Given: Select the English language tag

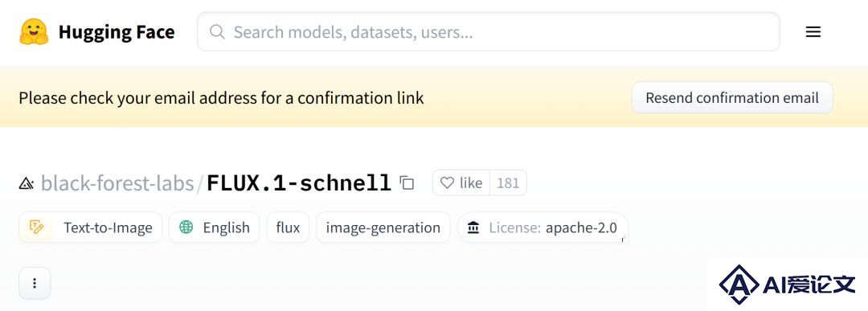Looking at the screenshot, I should tap(215, 227).
